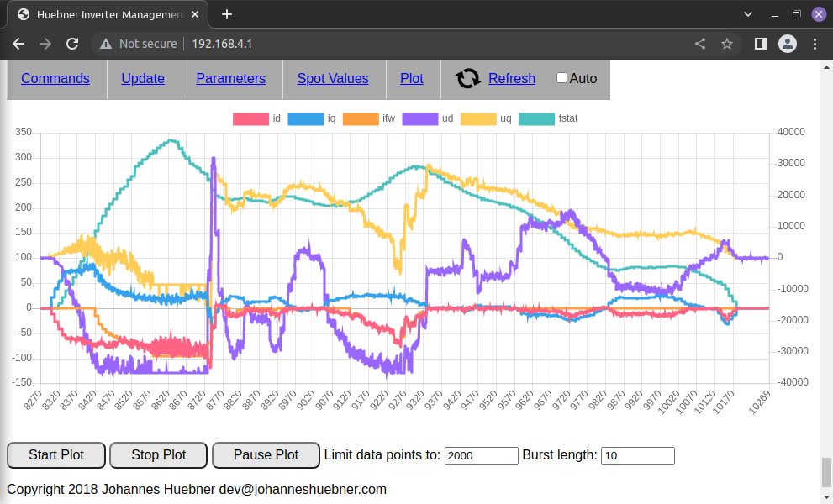833x504 pixels.
Task: Click the Pause Plot button
Action: point(266,455)
